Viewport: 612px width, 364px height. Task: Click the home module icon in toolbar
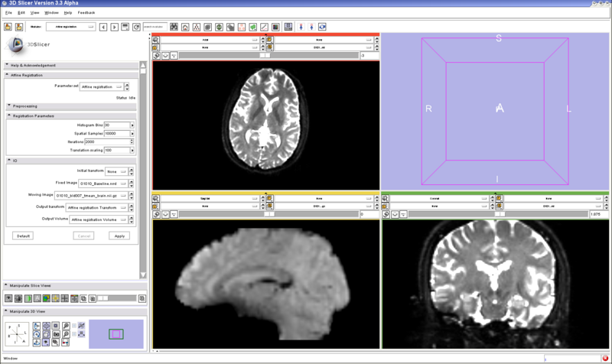tap(185, 27)
